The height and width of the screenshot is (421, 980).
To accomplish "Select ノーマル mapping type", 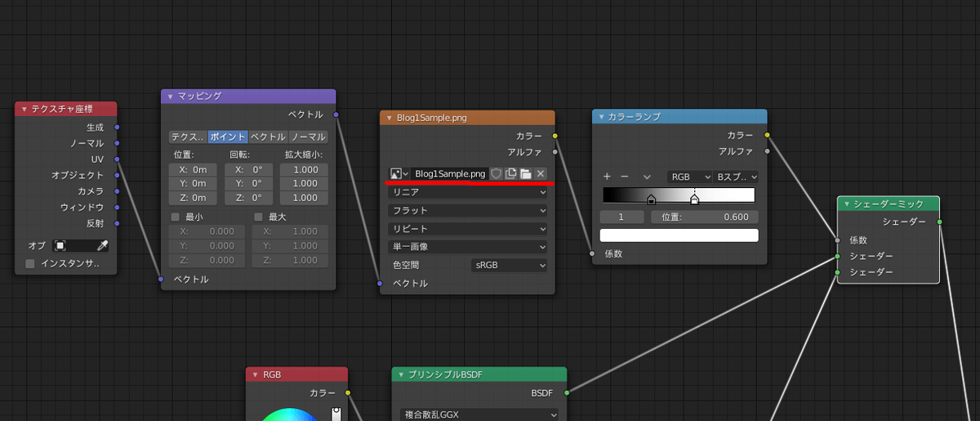I will pos(308,137).
